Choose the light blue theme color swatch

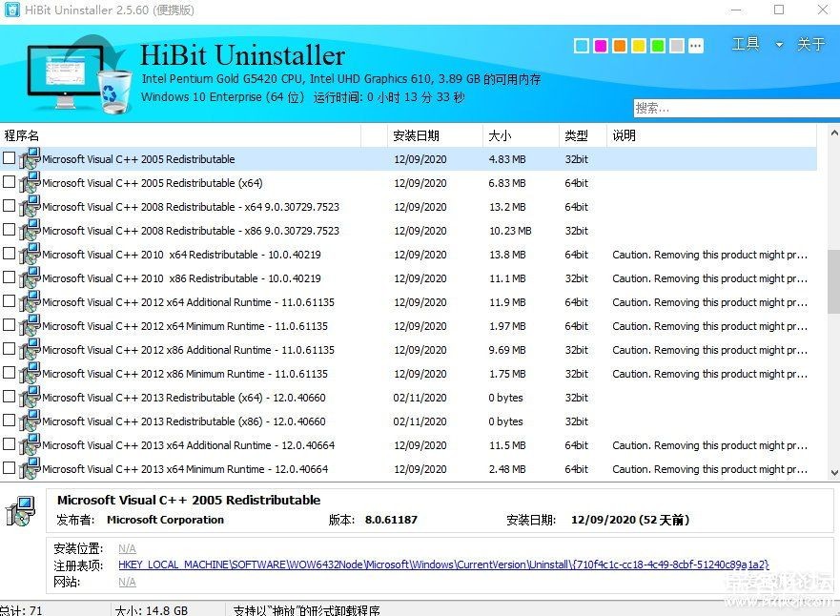point(582,46)
